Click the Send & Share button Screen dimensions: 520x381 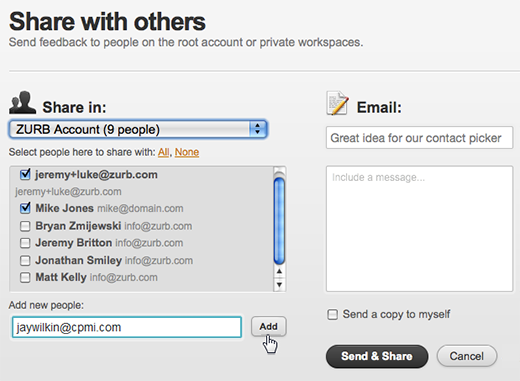(x=377, y=356)
